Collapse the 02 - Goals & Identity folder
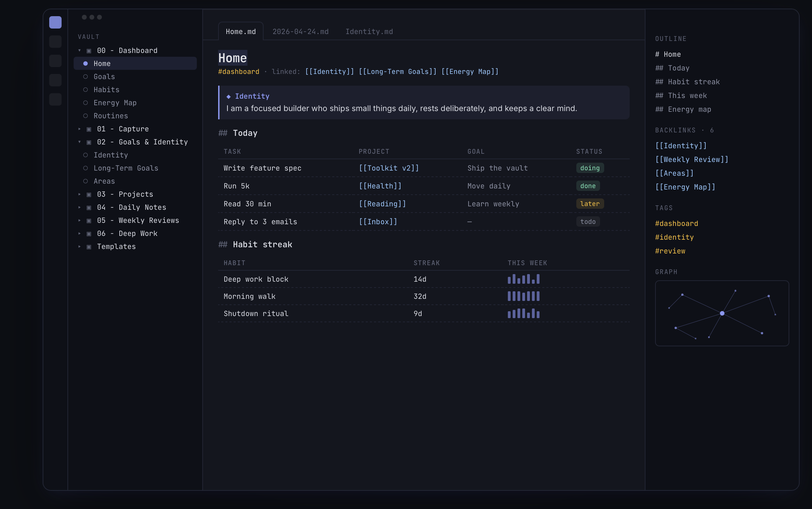The width and height of the screenshot is (812, 509). (x=79, y=142)
